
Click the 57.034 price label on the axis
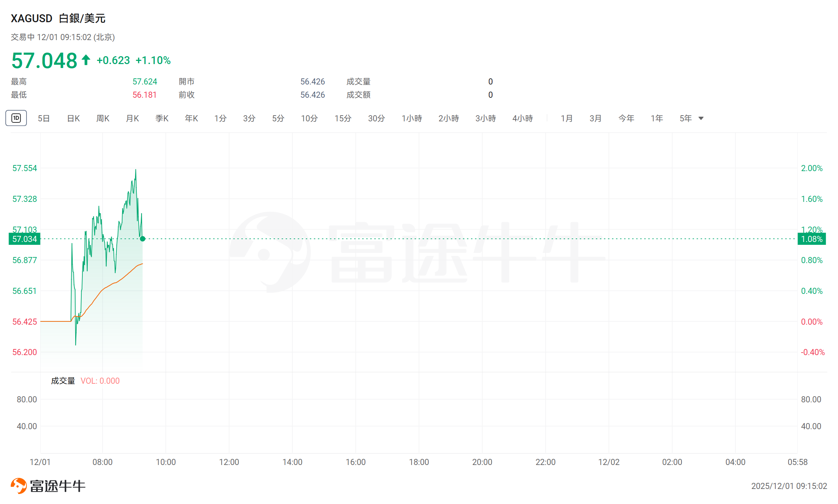click(x=24, y=239)
